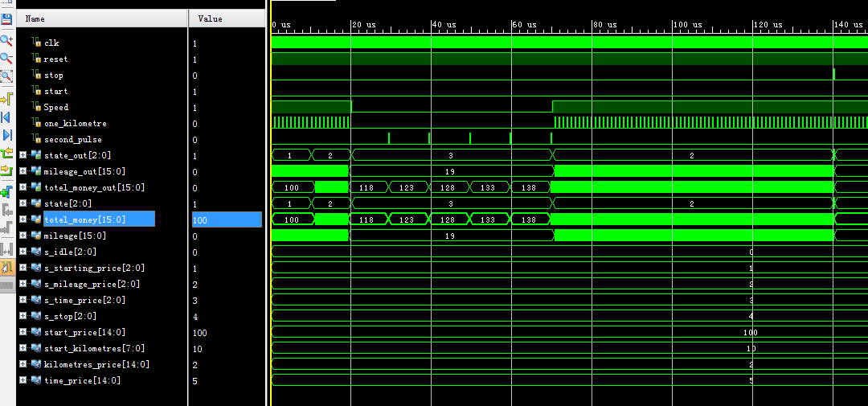Expand the kilometres_price[14:0] constant
This screenshot has width=868, height=406.
(x=23, y=364)
